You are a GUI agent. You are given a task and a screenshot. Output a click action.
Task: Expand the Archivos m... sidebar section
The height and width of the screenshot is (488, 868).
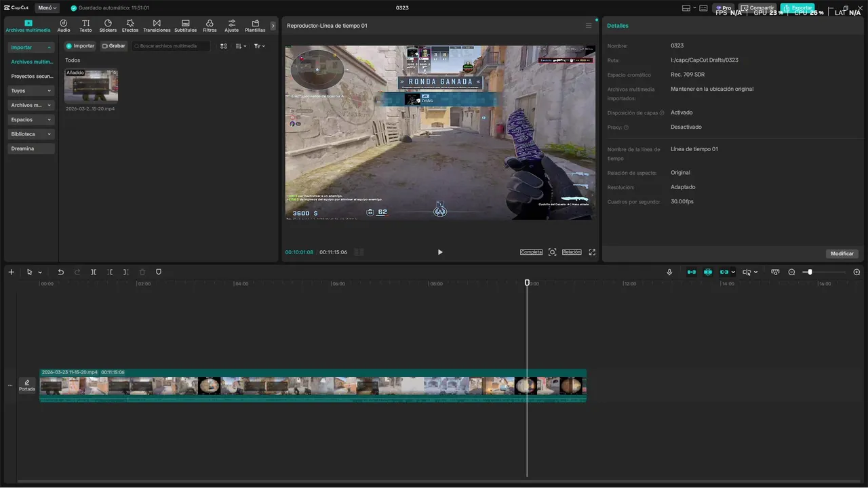pos(31,105)
